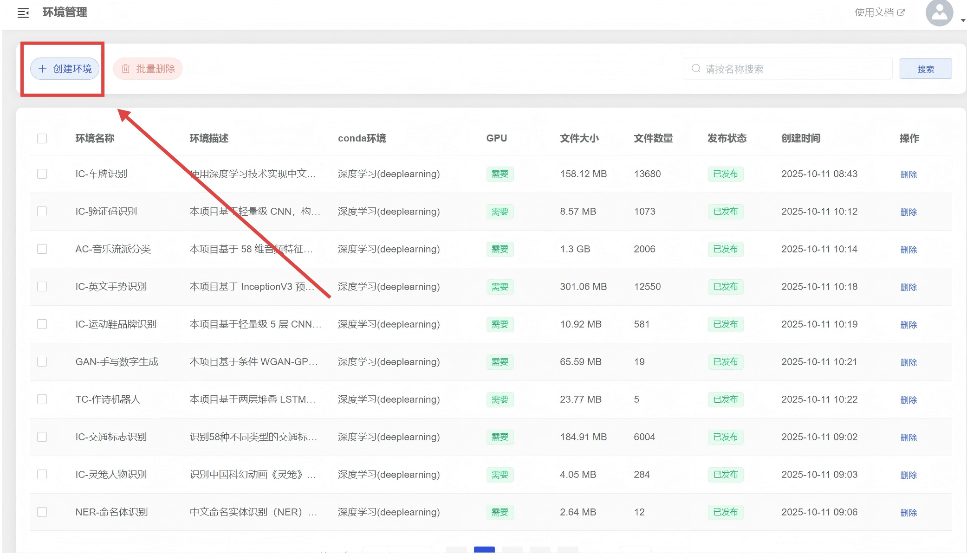Open the account dropdown arrow
The height and width of the screenshot is (560, 967).
click(x=963, y=20)
